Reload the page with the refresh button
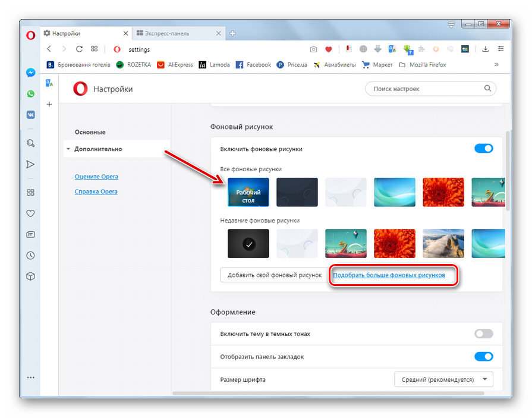532x418 pixels. coord(79,49)
